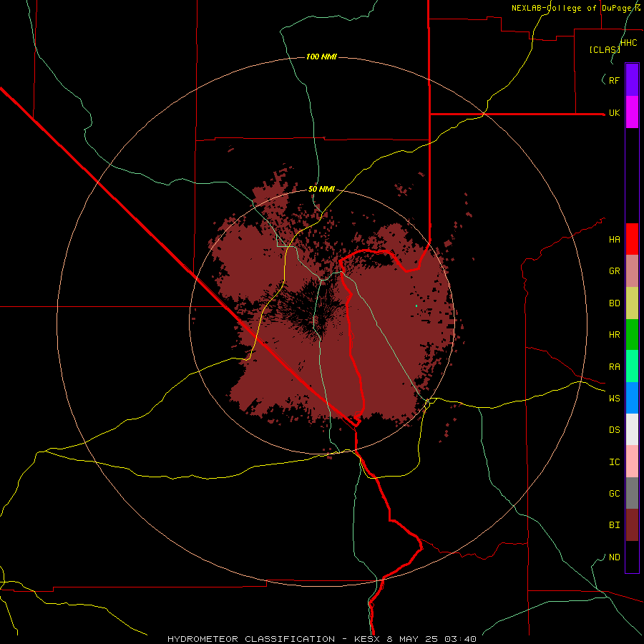Click the BI dark red legend swatch

point(632,525)
